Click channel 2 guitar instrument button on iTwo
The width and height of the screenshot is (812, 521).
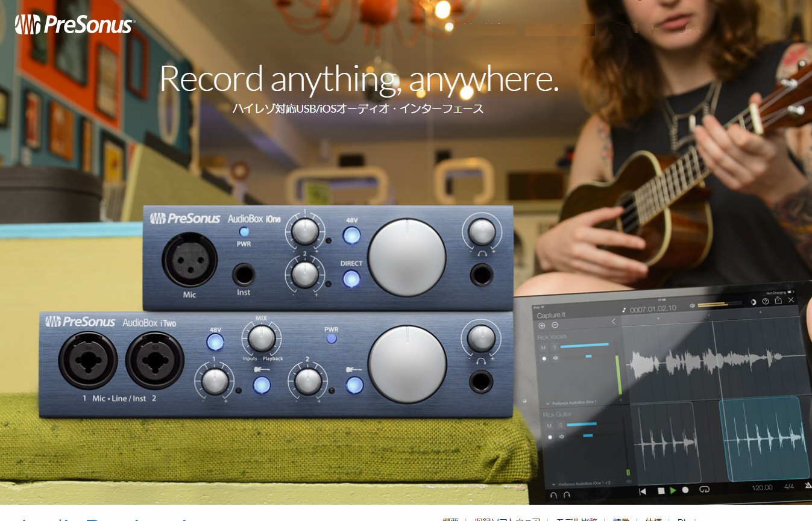pyautogui.click(x=354, y=384)
